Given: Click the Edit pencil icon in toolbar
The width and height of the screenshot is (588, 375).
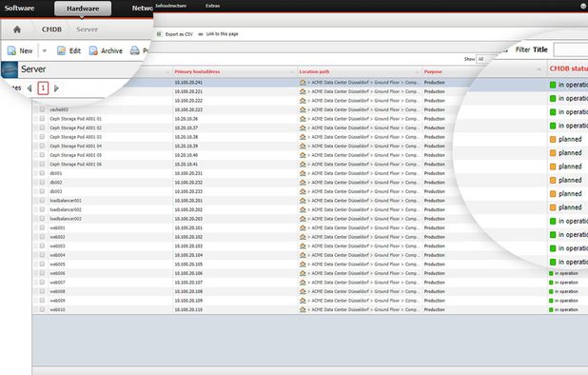Looking at the screenshot, I should click(61, 50).
